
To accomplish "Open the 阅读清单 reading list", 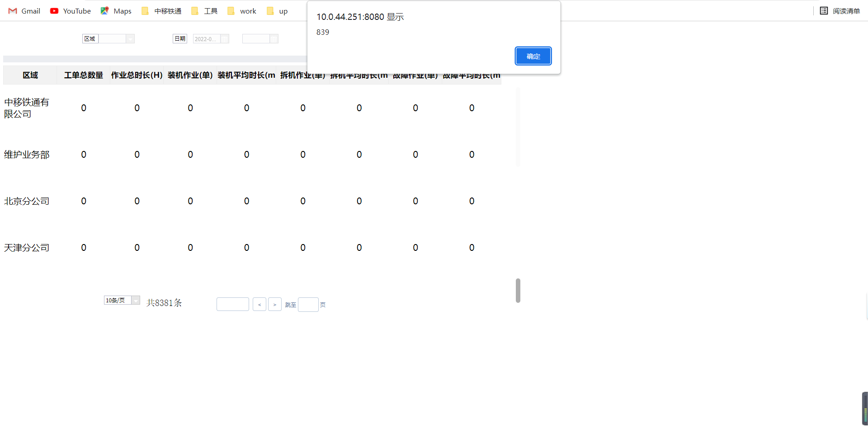I will [840, 11].
